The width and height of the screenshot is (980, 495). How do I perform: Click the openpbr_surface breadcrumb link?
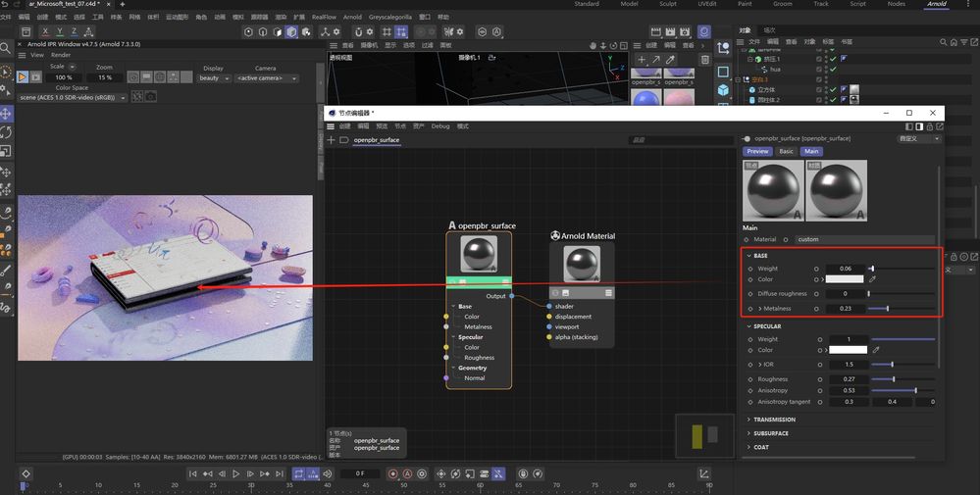(x=377, y=140)
